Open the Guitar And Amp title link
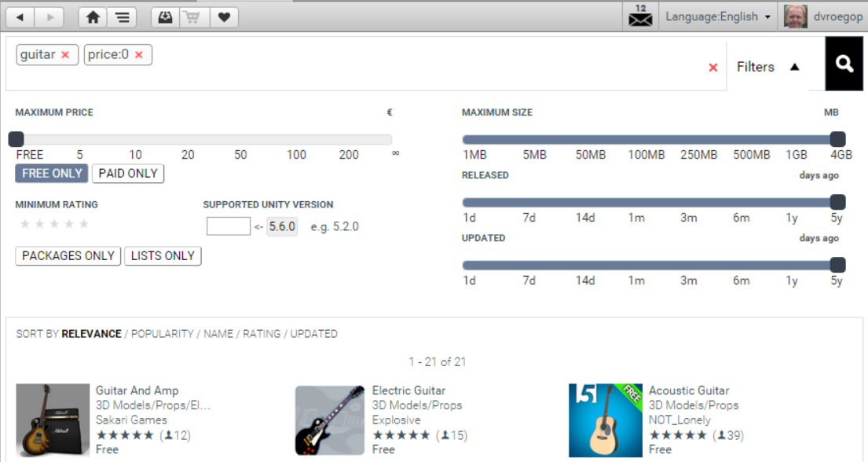Screen dimensions: 868x462 (x=137, y=390)
